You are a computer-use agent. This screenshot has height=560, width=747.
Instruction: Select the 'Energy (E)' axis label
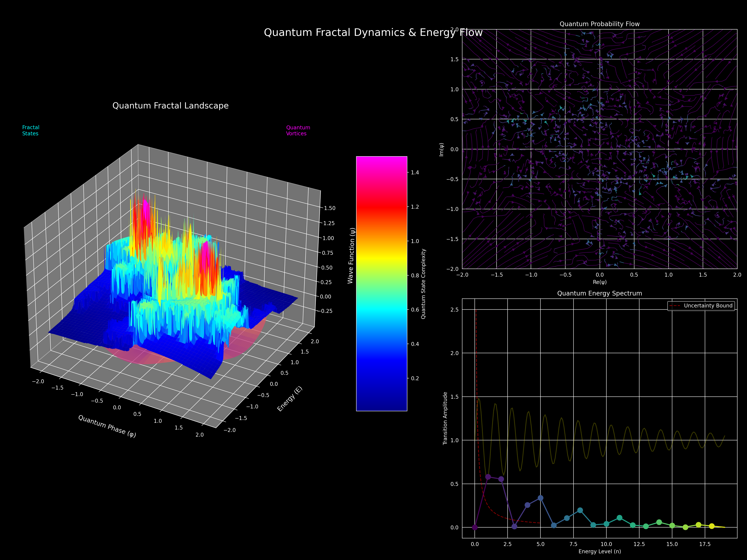click(290, 399)
